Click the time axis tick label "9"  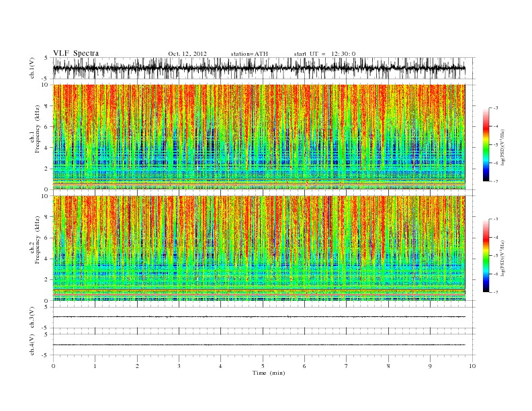click(x=430, y=366)
